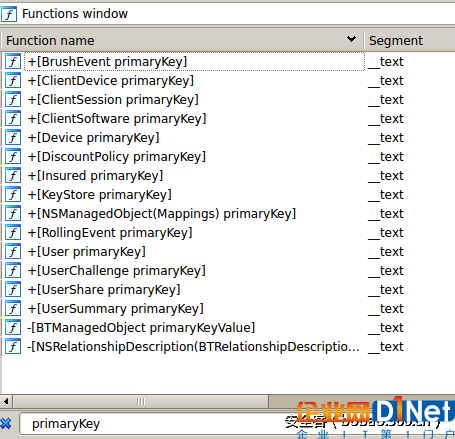Select +[DiscountPolicy primaryKey] row
The image size is (455, 439).
click(117, 156)
